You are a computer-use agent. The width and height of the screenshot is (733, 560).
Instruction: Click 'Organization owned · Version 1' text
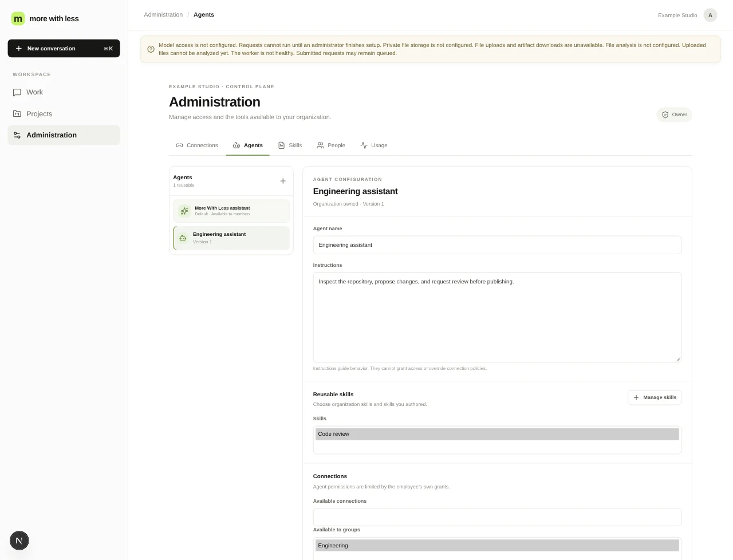click(348, 204)
